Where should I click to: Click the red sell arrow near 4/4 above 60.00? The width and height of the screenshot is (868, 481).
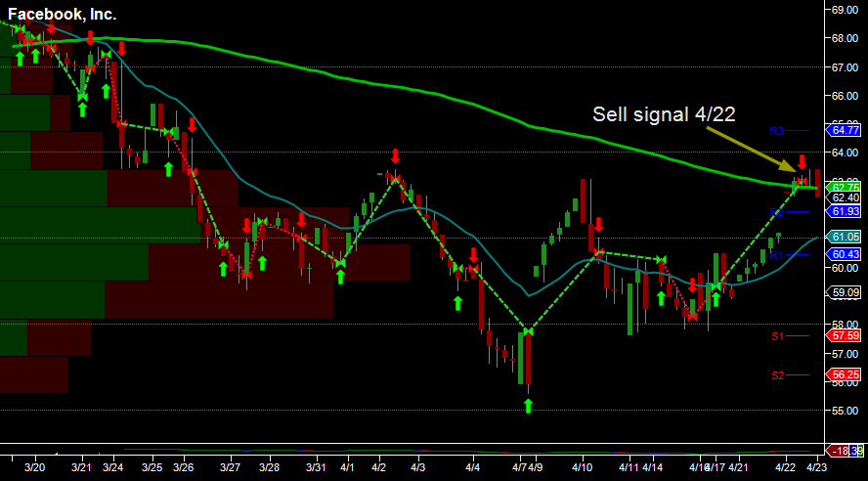click(x=473, y=254)
